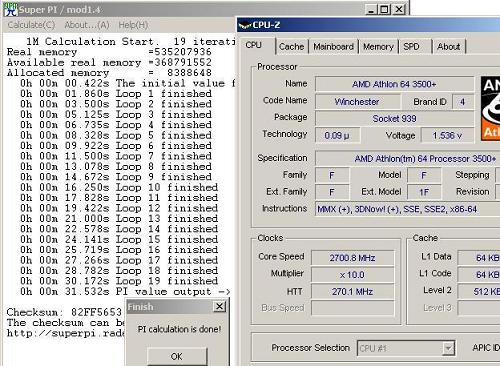Click the 'Loop 5 finished' line
Viewport: 500px width, 366px height.
click(116, 135)
